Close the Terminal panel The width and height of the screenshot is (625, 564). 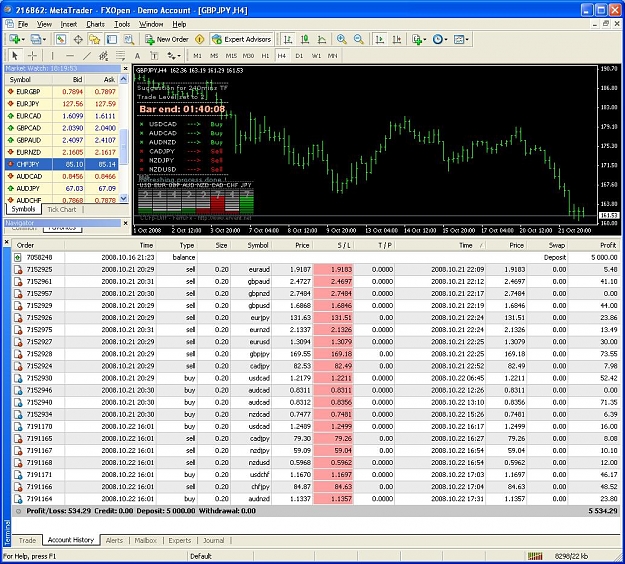pos(6,242)
